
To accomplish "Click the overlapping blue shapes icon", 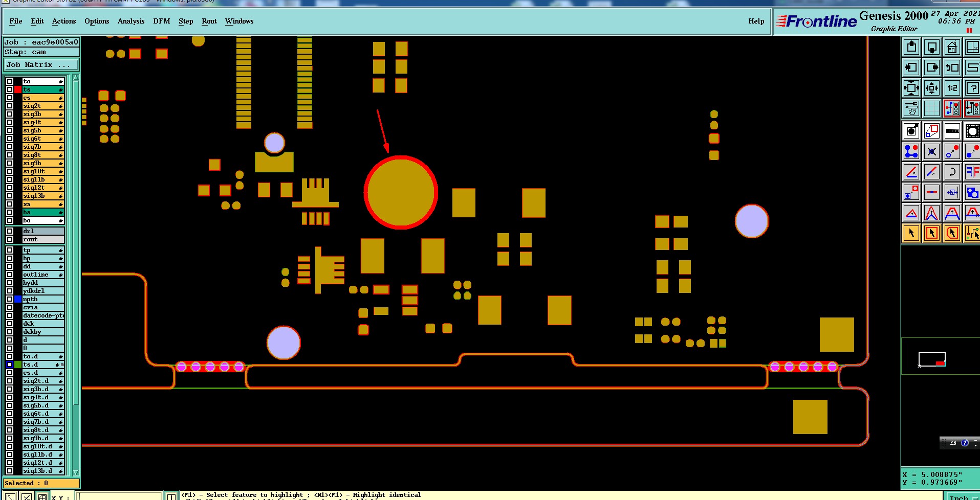I will point(972,192).
